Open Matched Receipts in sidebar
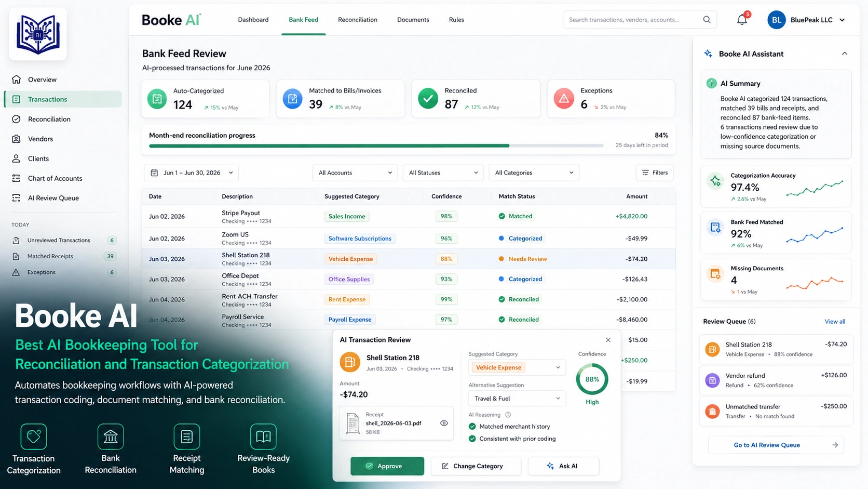Image resolution: width=868 pixels, height=489 pixels. [x=64, y=256]
